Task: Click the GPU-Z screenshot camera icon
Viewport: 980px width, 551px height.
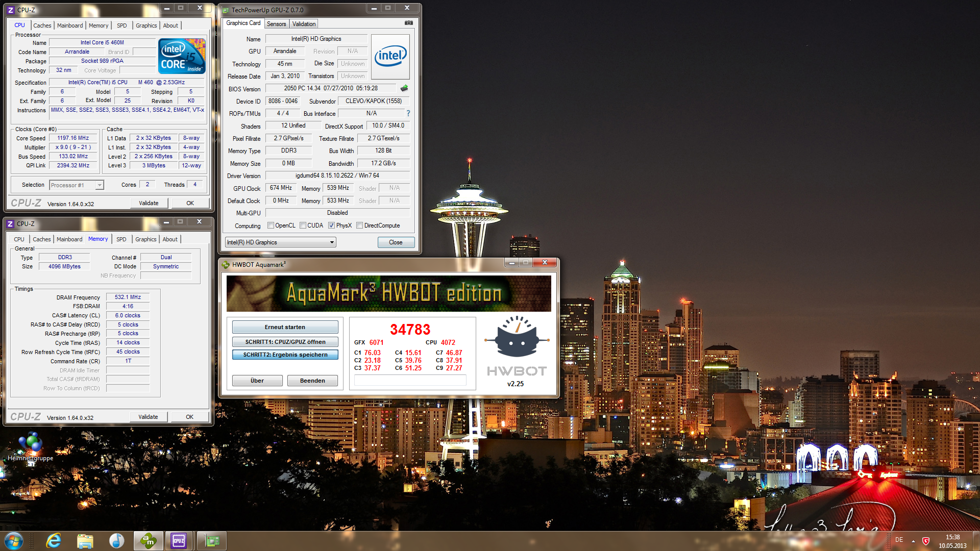Action: (x=408, y=23)
